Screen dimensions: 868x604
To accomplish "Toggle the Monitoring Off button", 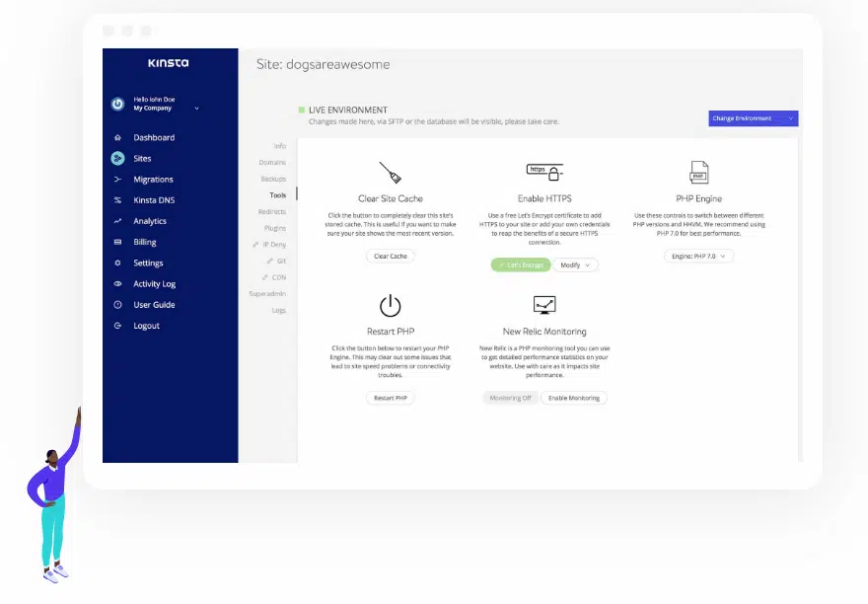I will (510, 398).
